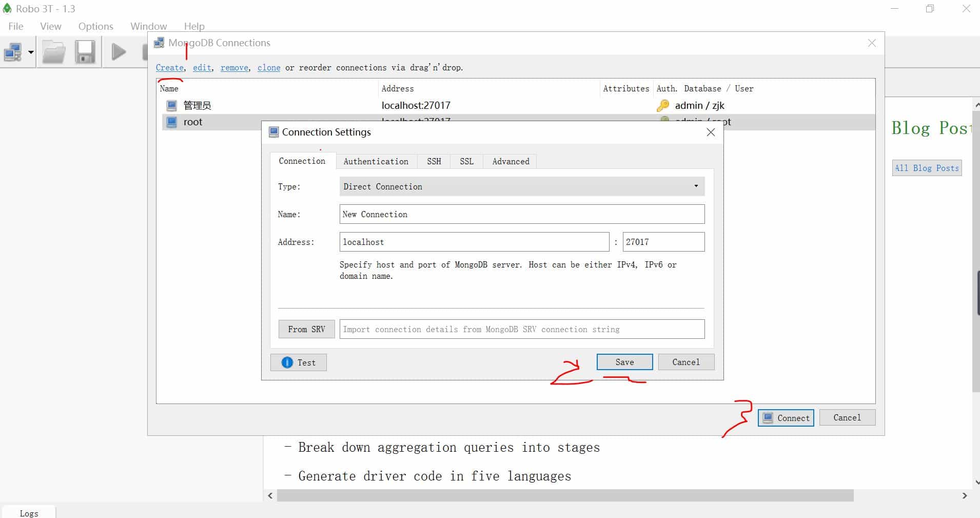Click the edit link
The width and height of the screenshot is (980, 518).
pyautogui.click(x=202, y=68)
